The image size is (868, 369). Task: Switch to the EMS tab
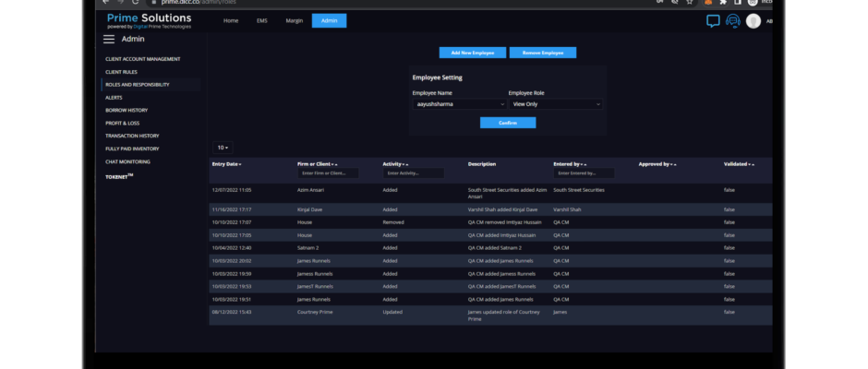pyautogui.click(x=261, y=20)
